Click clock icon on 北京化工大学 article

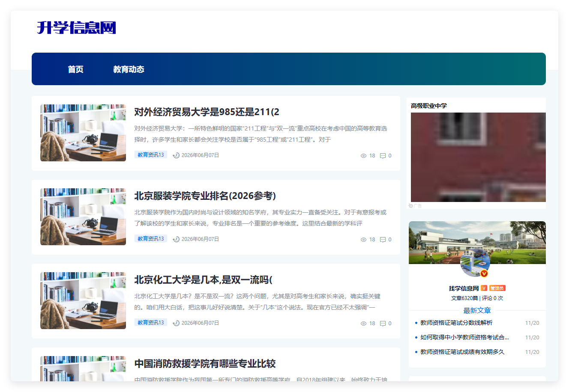click(176, 323)
